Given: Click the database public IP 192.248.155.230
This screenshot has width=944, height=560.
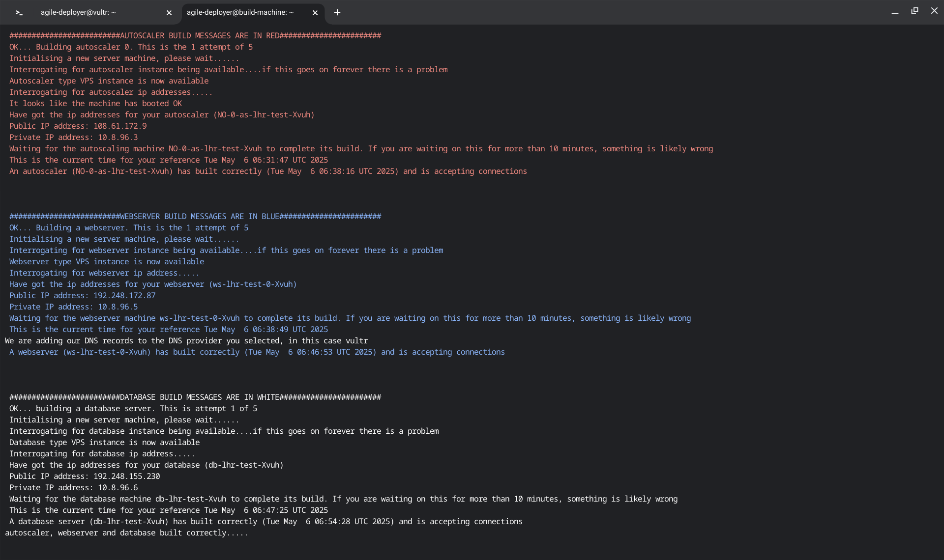Looking at the screenshot, I should coord(126,476).
